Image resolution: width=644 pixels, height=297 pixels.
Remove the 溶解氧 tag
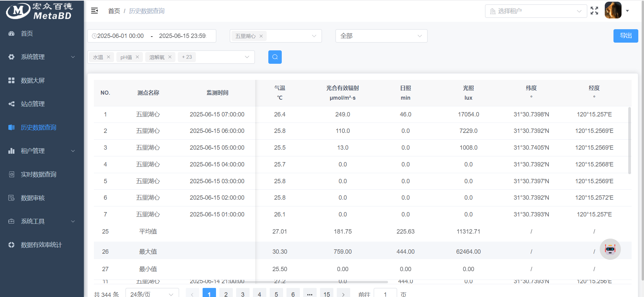pos(170,57)
